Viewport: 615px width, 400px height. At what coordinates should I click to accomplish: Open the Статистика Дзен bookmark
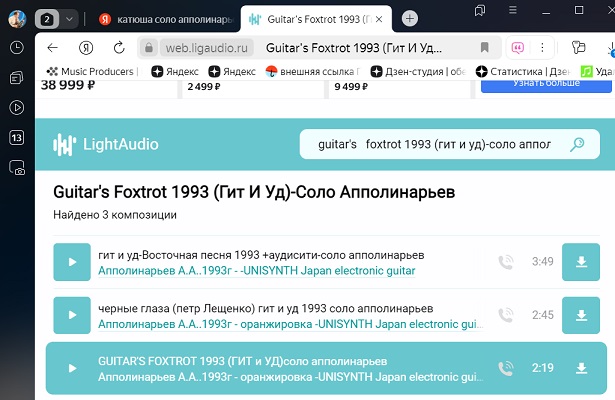tap(522, 72)
